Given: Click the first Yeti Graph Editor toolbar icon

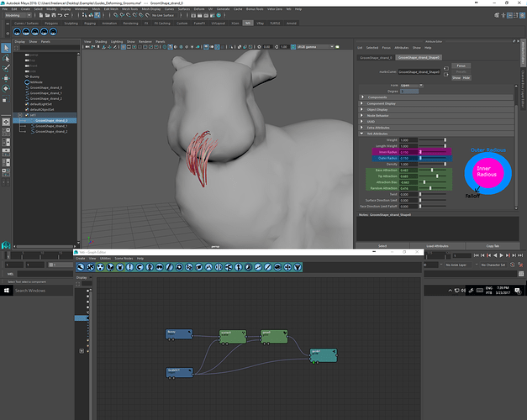Looking at the screenshot, I should (81, 267).
